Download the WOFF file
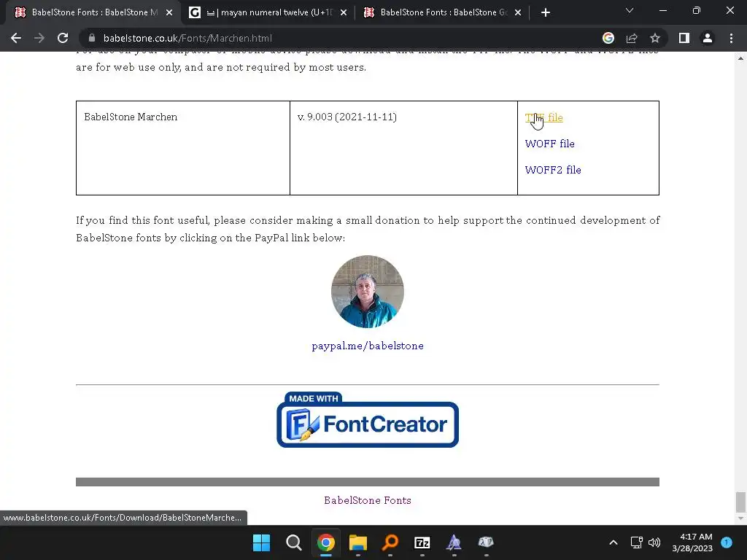 [549, 144]
